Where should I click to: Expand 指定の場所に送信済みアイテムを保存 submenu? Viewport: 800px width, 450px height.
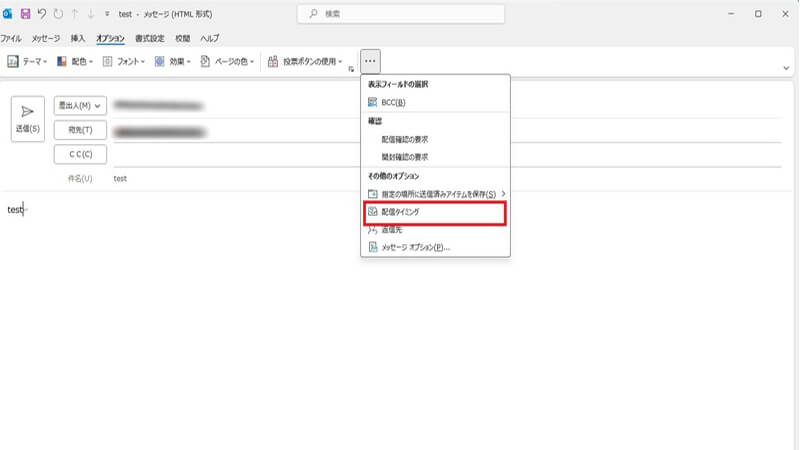click(435, 193)
